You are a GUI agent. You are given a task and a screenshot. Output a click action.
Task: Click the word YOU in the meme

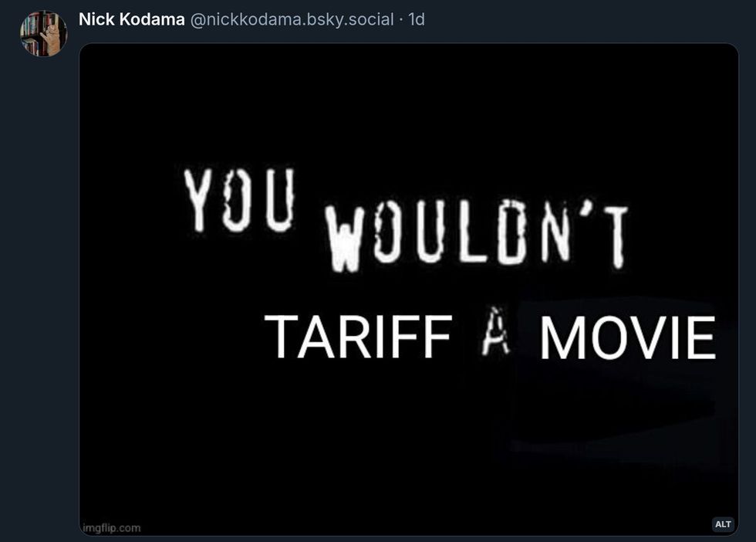pyautogui.click(x=239, y=200)
